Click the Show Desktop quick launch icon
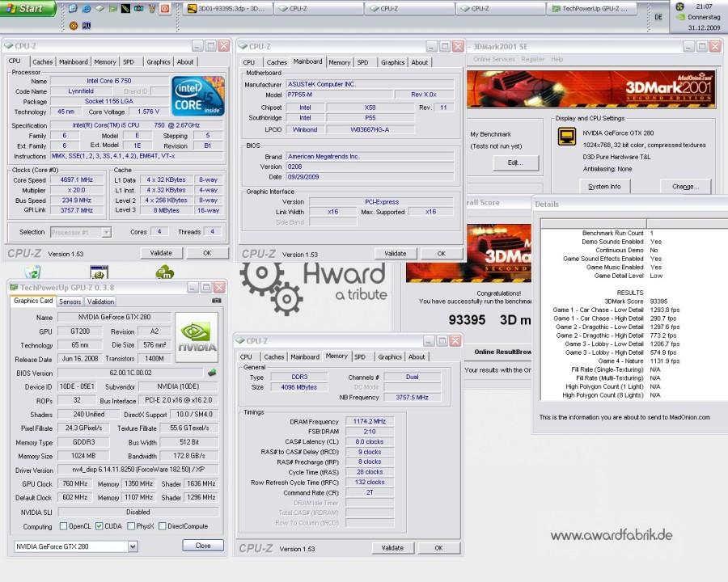 pos(73,8)
